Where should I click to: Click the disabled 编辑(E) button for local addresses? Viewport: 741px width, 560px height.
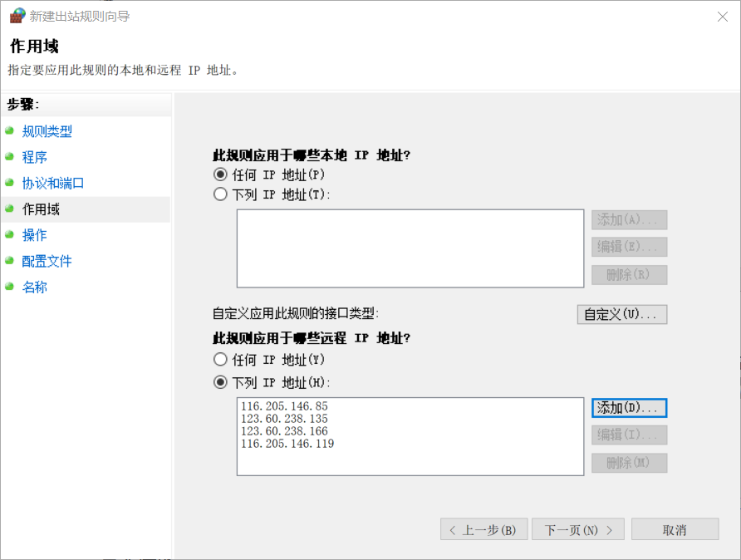click(x=629, y=247)
